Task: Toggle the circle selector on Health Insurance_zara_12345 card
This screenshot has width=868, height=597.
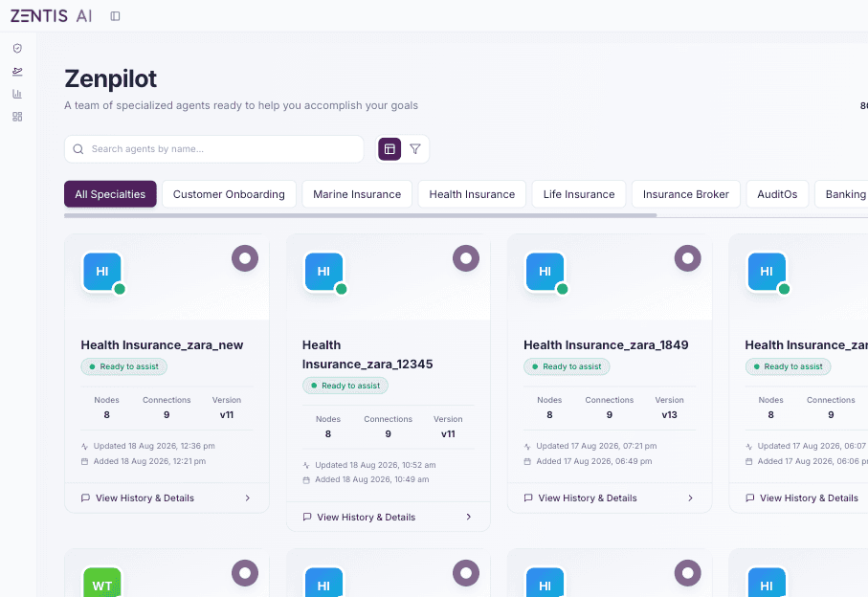Action: [x=466, y=258]
